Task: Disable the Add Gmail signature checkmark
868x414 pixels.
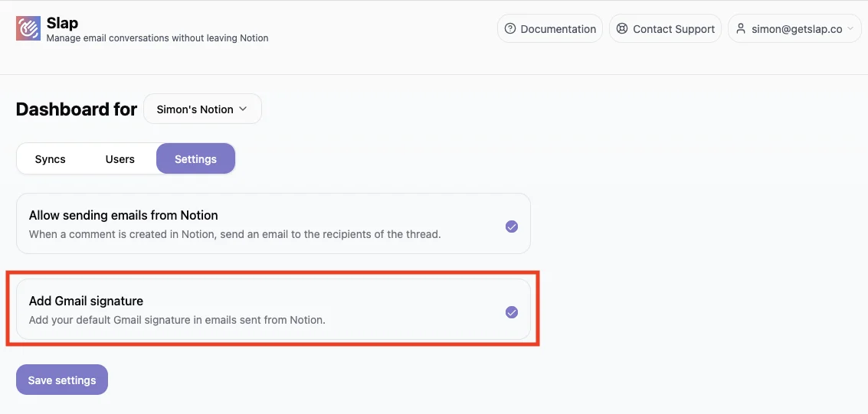Action: click(x=512, y=312)
